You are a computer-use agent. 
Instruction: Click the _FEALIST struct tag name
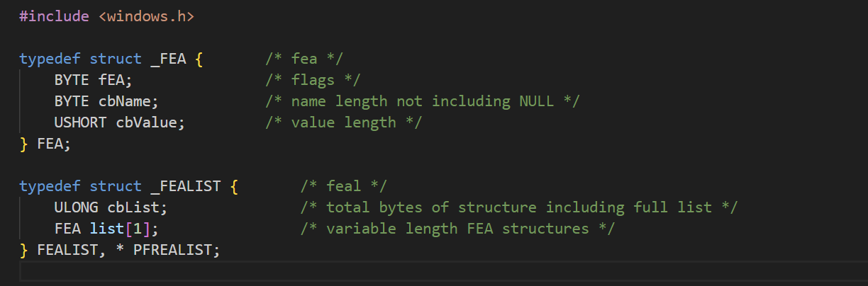[186, 186]
